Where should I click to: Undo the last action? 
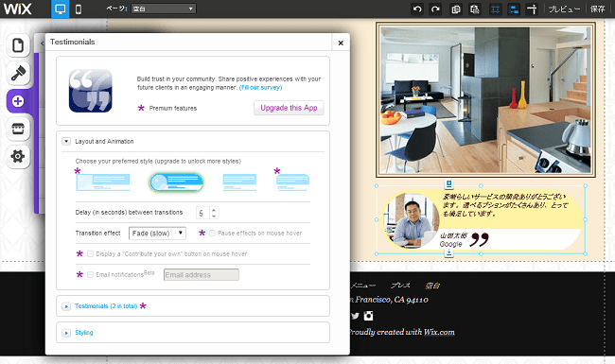pyautogui.click(x=417, y=9)
